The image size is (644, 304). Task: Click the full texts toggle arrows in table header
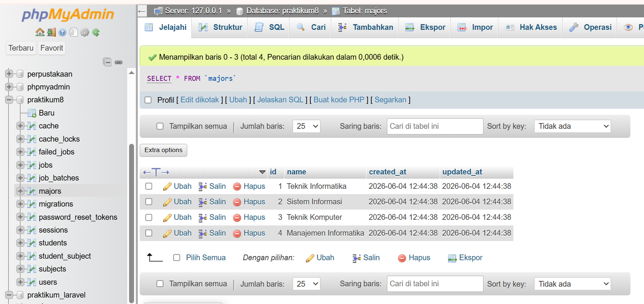(x=156, y=172)
